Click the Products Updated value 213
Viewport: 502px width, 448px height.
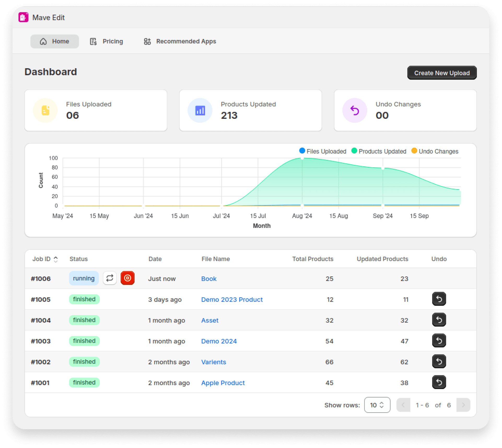(x=229, y=115)
